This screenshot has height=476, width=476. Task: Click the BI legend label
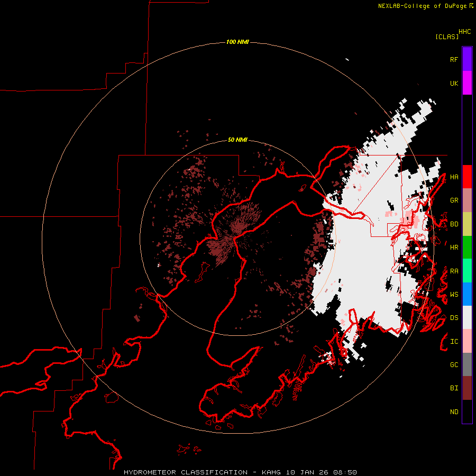tap(454, 388)
